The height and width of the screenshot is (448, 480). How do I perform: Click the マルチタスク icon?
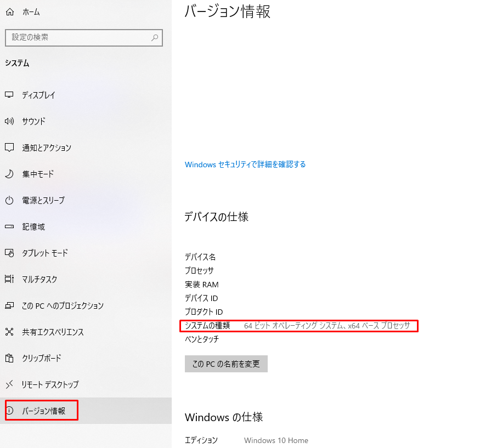(9, 279)
